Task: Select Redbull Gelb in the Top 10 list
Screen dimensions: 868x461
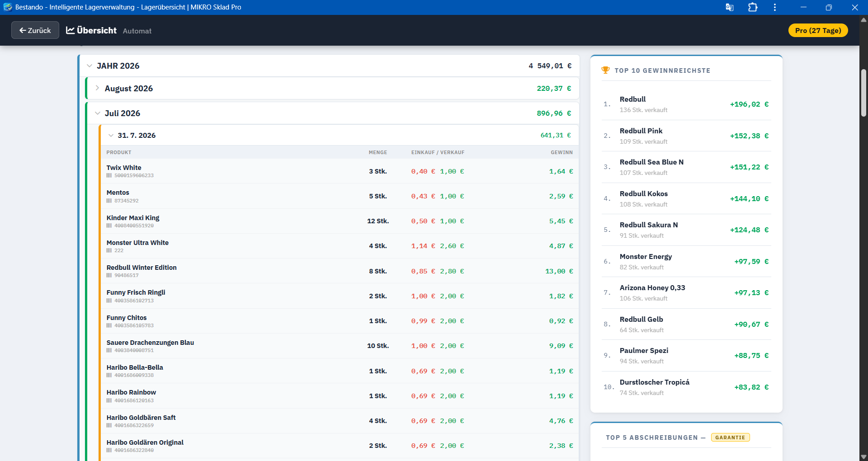Action: point(642,320)
